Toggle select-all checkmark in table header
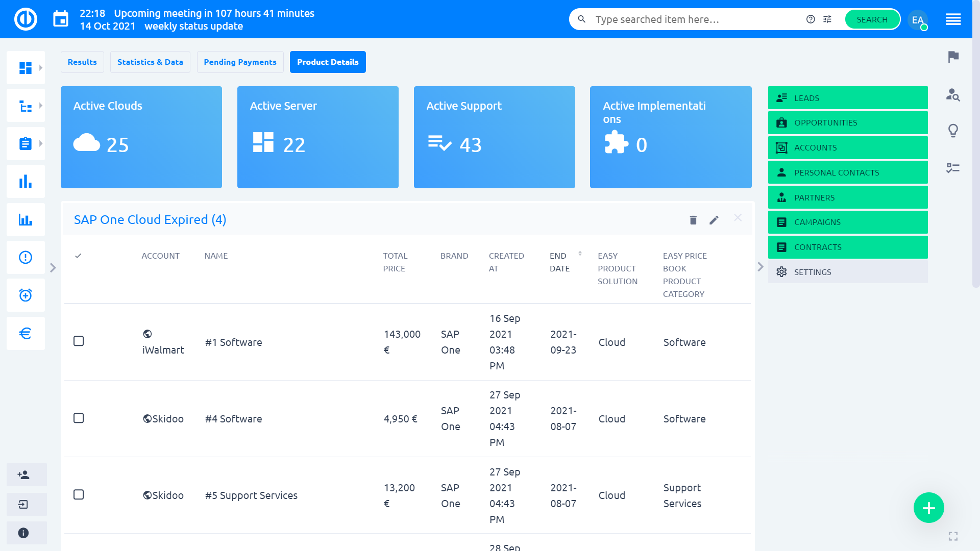The height and width of the screenshot is (551, 980). click(78, 256)
